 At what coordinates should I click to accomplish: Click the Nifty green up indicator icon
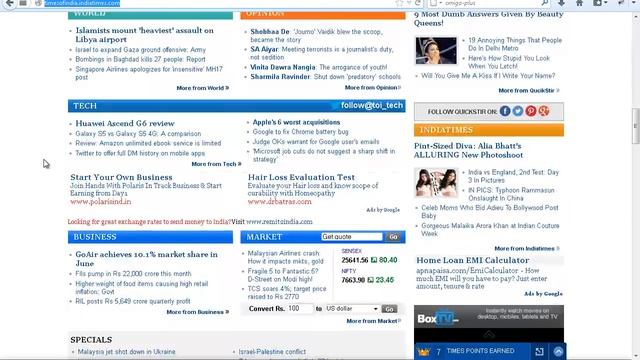click(370, 280)
